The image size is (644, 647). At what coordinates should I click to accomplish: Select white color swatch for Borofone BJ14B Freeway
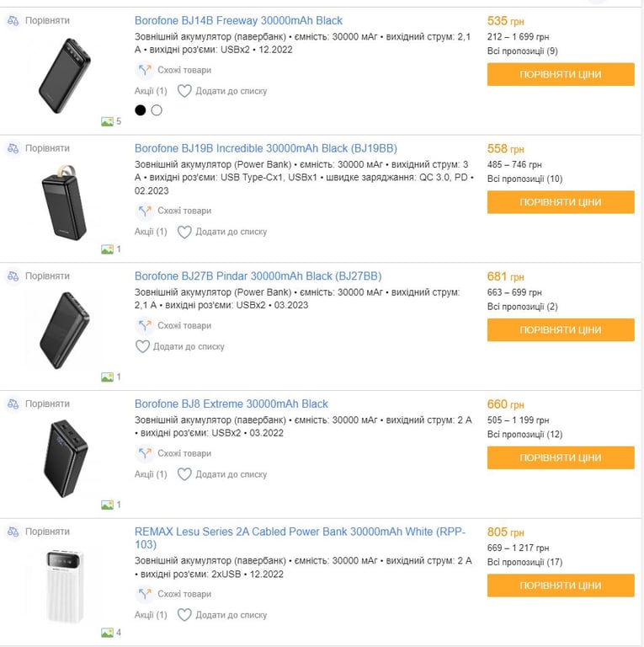(157, 110)
